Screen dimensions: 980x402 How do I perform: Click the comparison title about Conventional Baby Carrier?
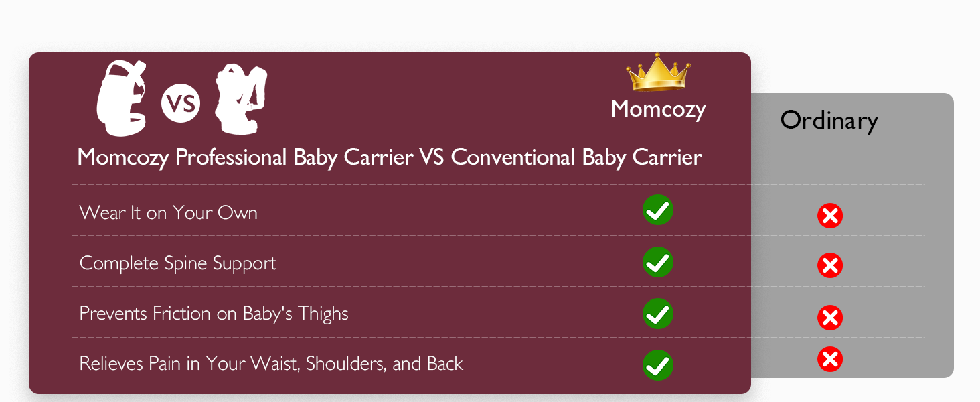[390, 158]
